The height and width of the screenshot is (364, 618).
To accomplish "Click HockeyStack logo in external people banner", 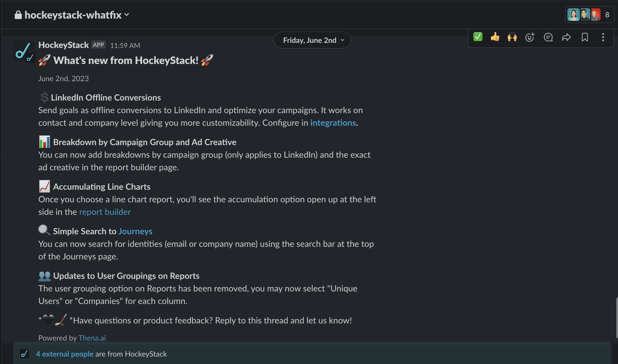I will [25, 354].
